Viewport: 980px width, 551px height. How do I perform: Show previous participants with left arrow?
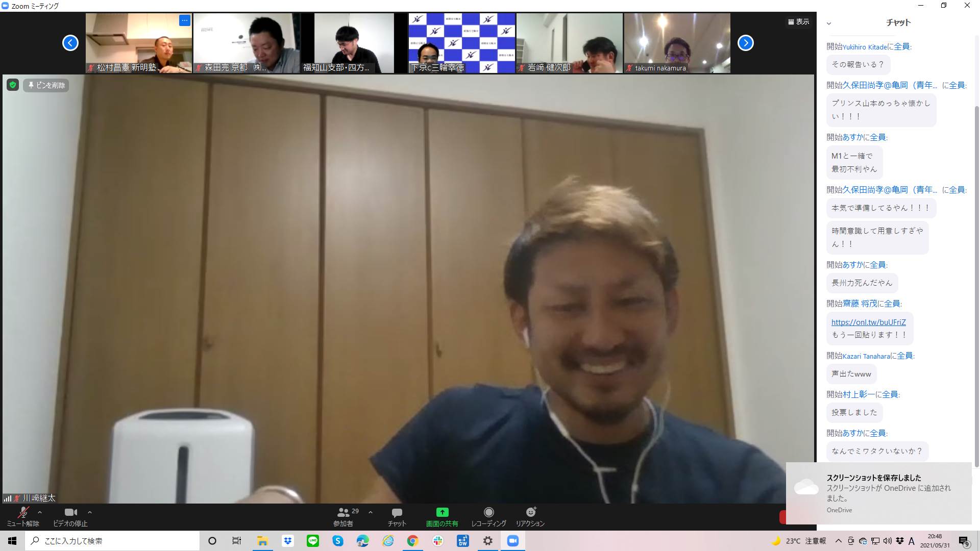[70, 43]
